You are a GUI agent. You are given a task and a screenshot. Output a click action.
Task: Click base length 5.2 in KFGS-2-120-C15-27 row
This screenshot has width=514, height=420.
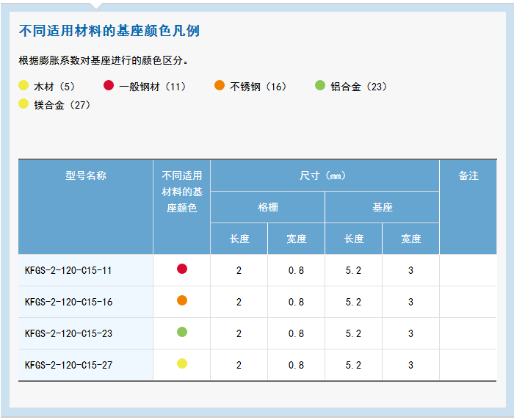[353, 365]
